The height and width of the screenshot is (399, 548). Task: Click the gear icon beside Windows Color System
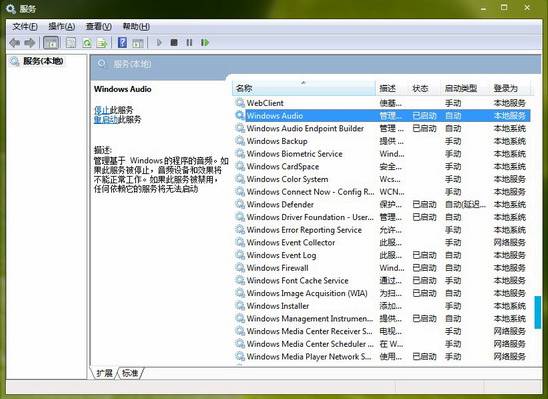(240, 179)
